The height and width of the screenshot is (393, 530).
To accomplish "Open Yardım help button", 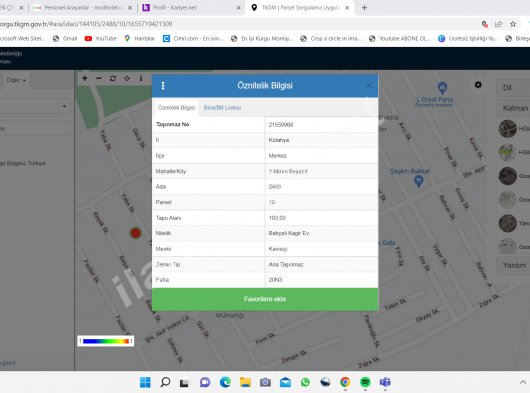I will [514, 265].
